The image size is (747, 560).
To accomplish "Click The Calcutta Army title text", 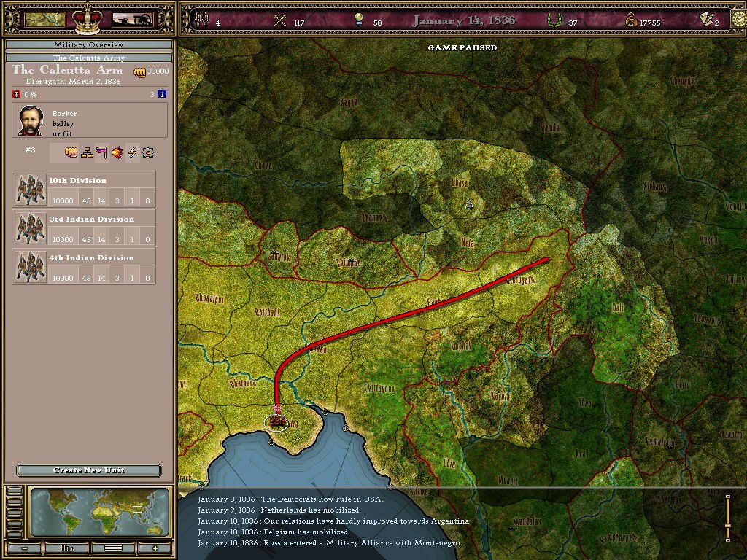I will click(x=67, y=70).
